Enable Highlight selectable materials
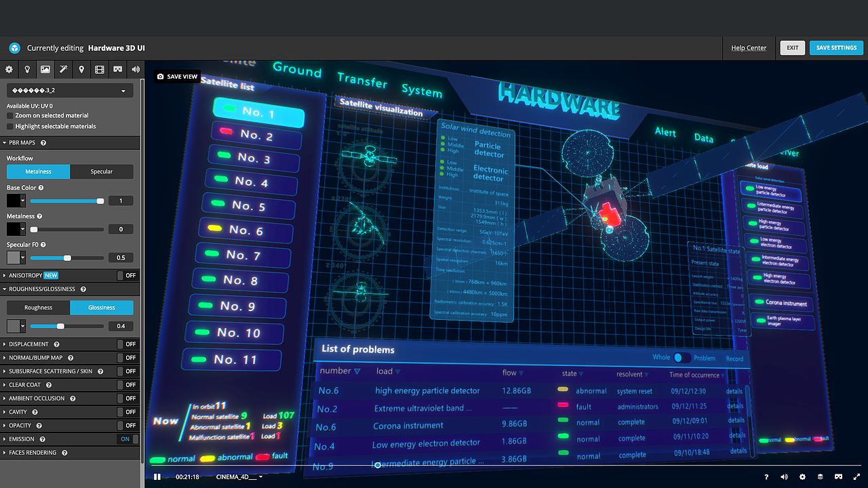 10,126
